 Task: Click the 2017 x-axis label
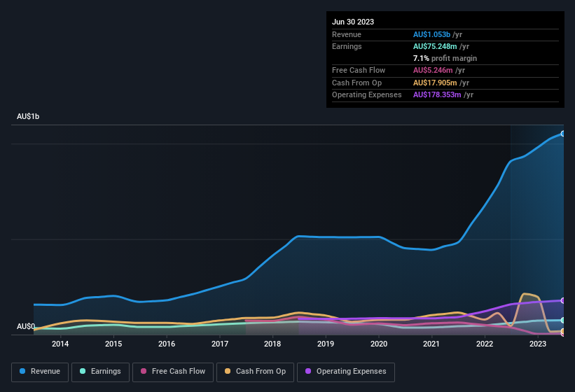pyautogui.click(x=220, y=344)
